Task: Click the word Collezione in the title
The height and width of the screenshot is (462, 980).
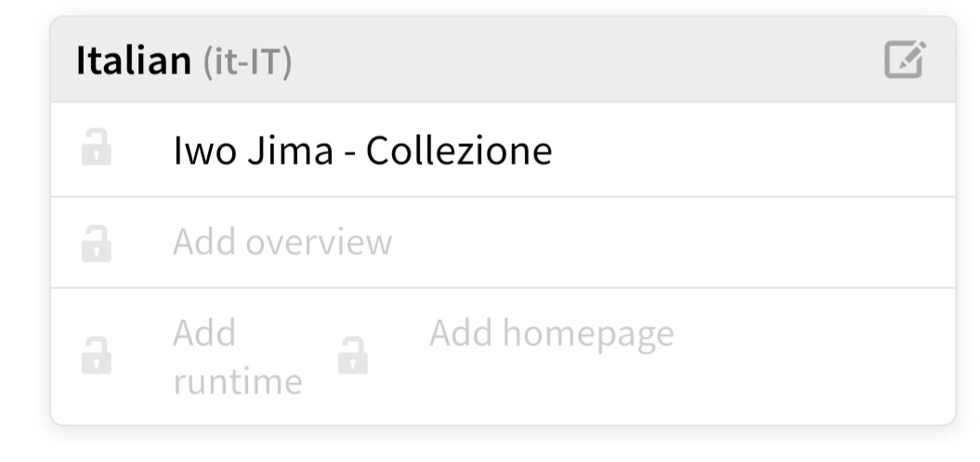Action: (459, 150)
